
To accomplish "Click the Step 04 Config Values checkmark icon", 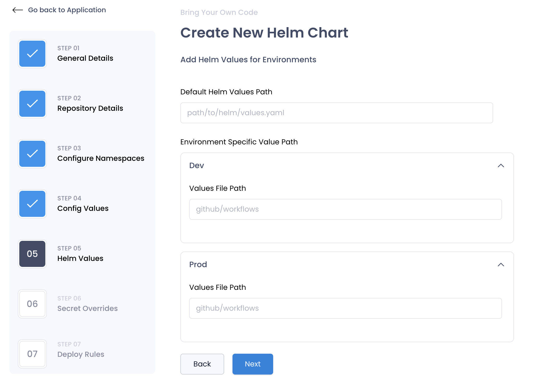I will [x=32, y=204].
